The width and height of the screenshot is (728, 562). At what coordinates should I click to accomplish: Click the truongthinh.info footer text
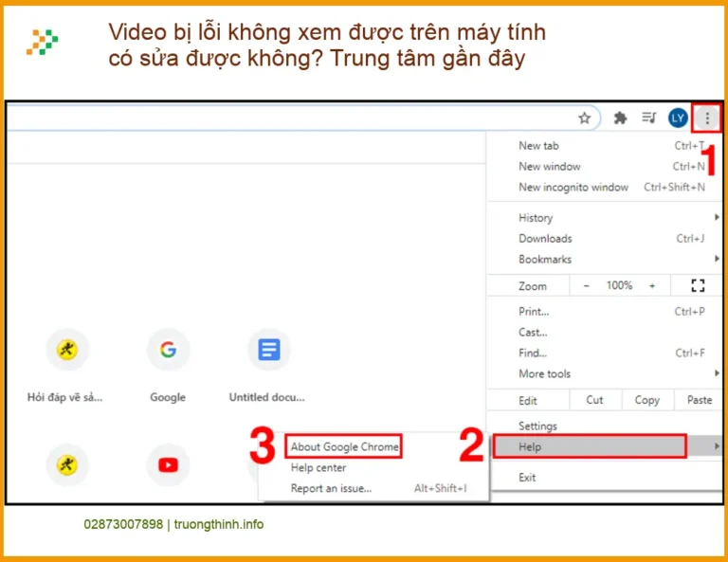(219, 524)
